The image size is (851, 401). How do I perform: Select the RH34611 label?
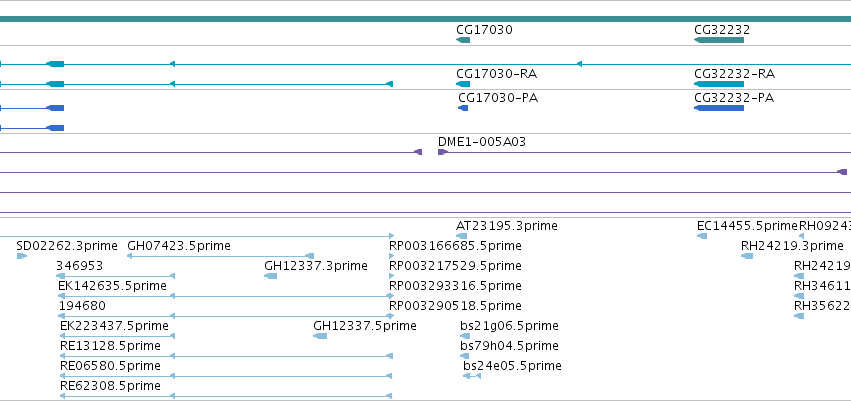[x=822, y=286]
